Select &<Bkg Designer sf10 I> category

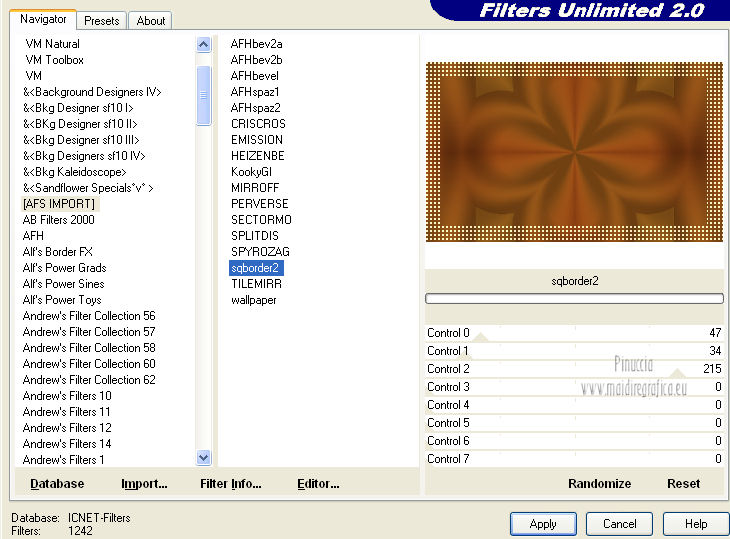[x=78, y=108]
